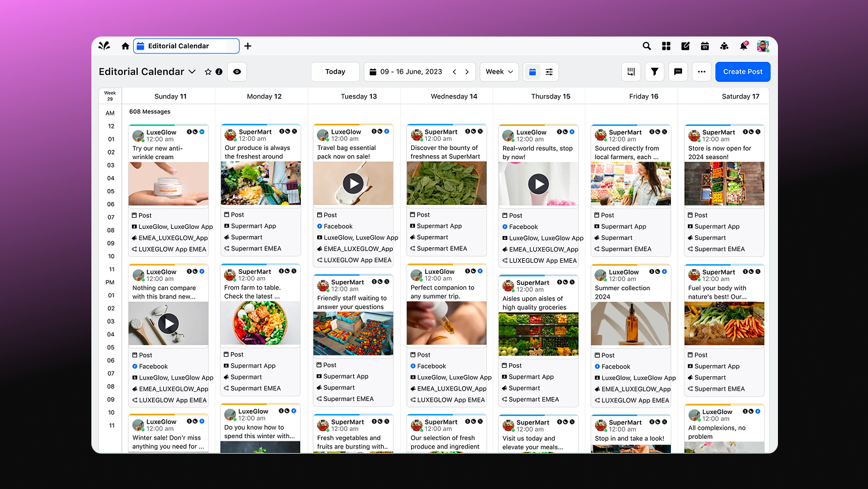868x489 pixels.
Task: Open the Week view dropdown
Action: [499, 72]
